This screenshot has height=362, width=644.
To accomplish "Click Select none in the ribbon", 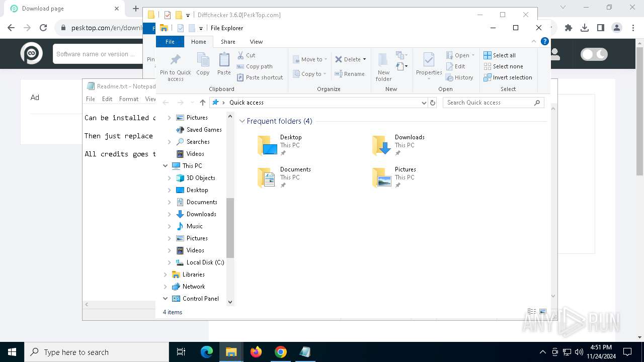I will [x=503, y=66].
